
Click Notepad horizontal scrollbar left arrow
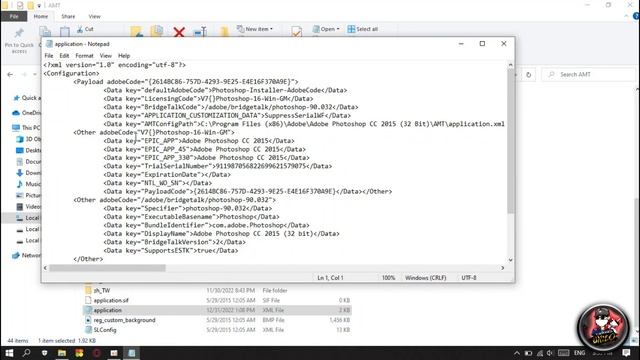click(45, 268)
